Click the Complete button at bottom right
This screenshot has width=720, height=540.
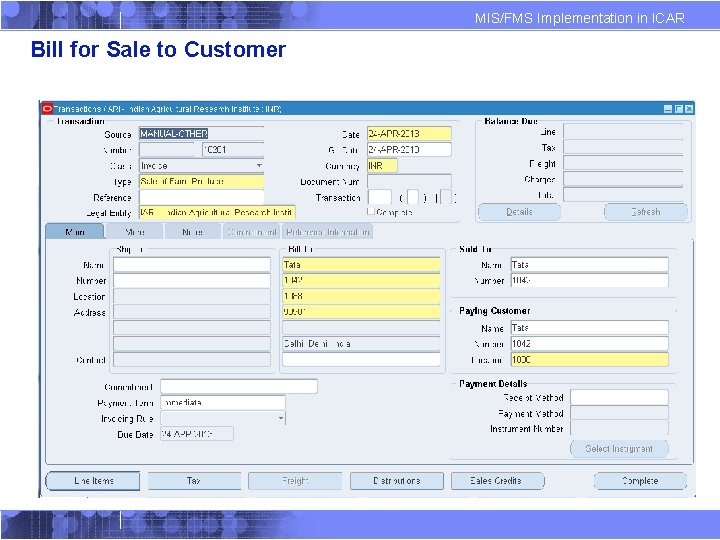[x=640, y=481]
